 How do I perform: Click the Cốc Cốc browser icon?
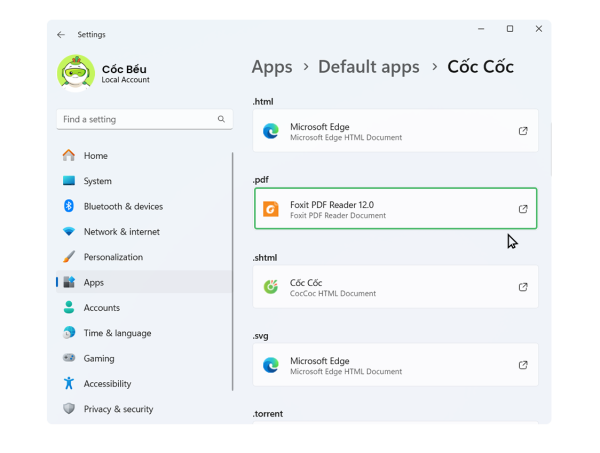click(x=271, y=287)
